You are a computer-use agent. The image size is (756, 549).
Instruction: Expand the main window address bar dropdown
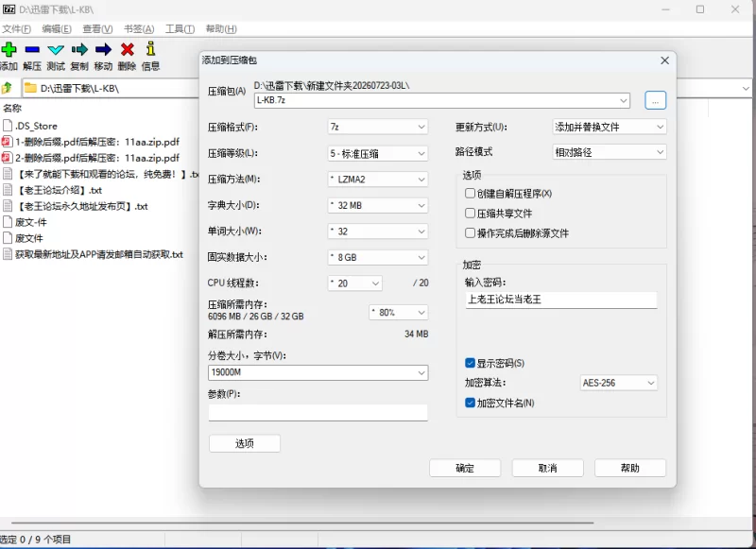click(x=746, y=88)
